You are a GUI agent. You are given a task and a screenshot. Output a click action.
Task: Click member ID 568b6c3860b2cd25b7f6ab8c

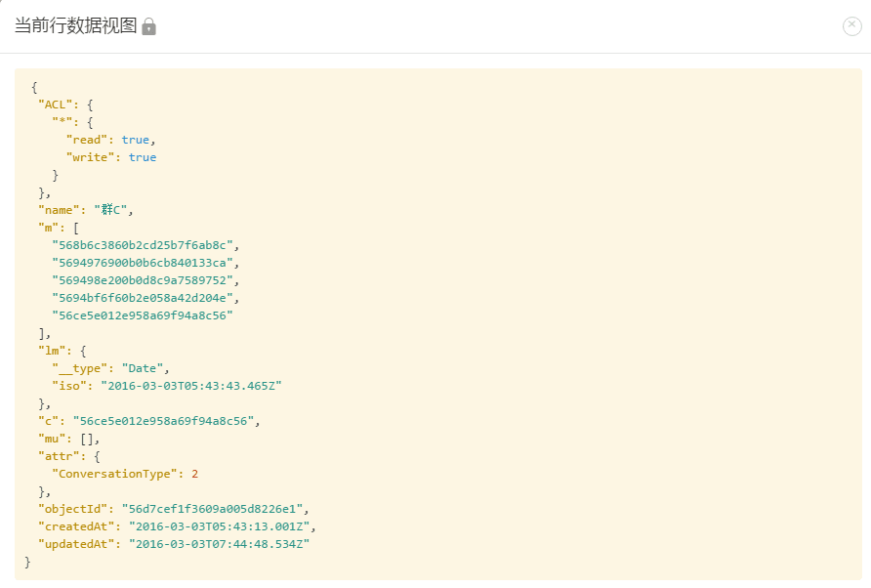pyautogui.click(x=143, y=245)
